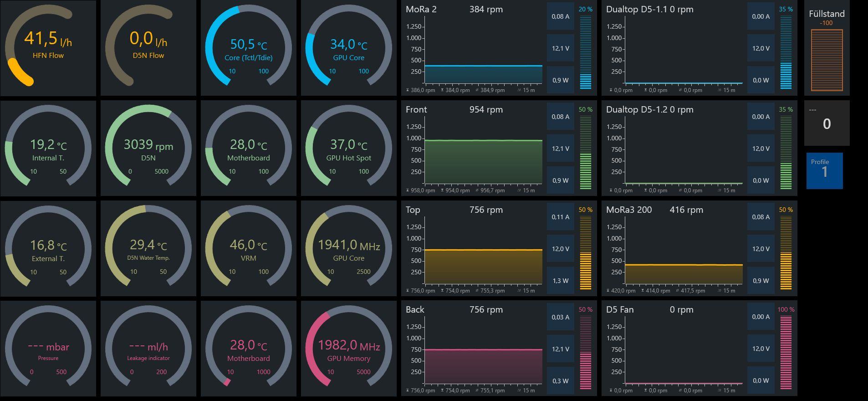The image size is (868, 401).
Task: Adjust the Top fan 50 % power bar
Action: tap(586, 253)
